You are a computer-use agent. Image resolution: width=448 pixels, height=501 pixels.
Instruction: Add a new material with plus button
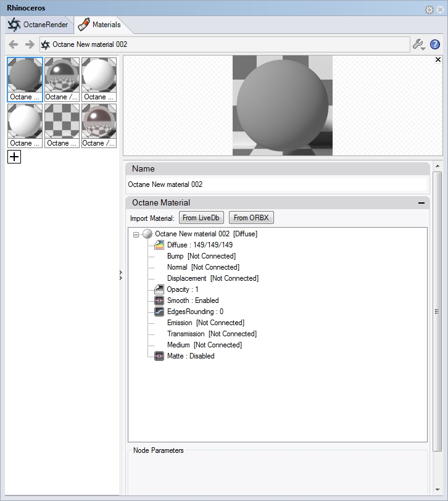pyautogui.click(x=14, y=157)
